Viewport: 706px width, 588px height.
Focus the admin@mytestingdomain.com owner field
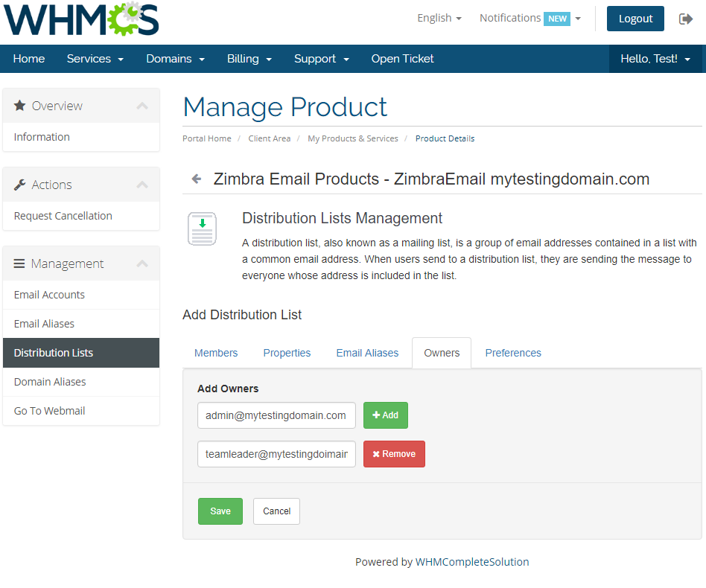point(276,415)
